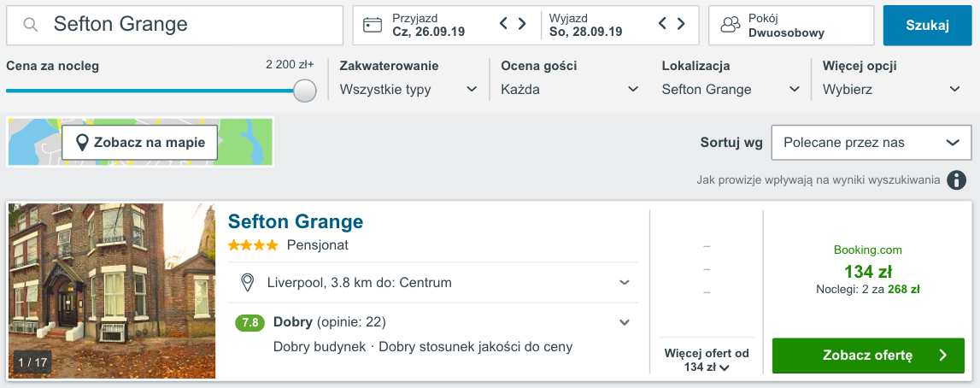The width and height of the screenshot is (980, 388).
Task: Open the Sortuj wg sorting dropdown
Action: coord(871,143)
